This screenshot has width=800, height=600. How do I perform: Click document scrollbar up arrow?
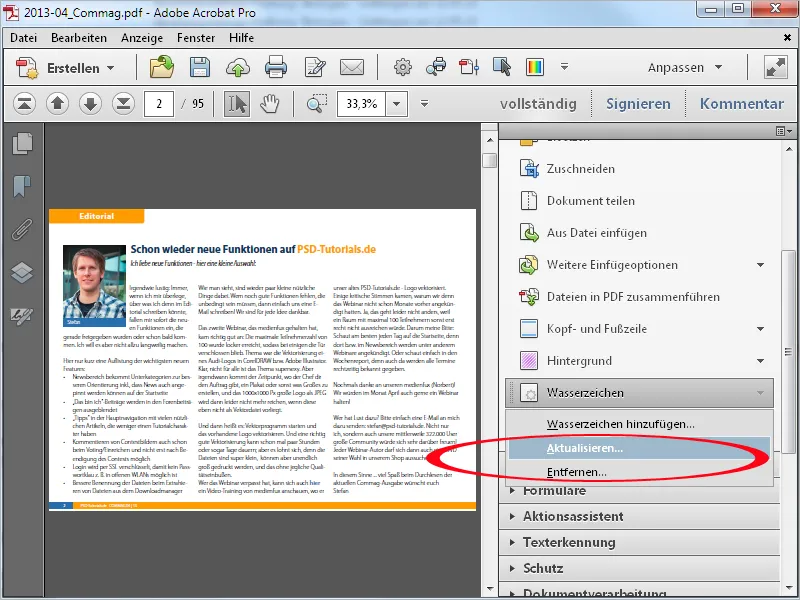tap(490, 139)
